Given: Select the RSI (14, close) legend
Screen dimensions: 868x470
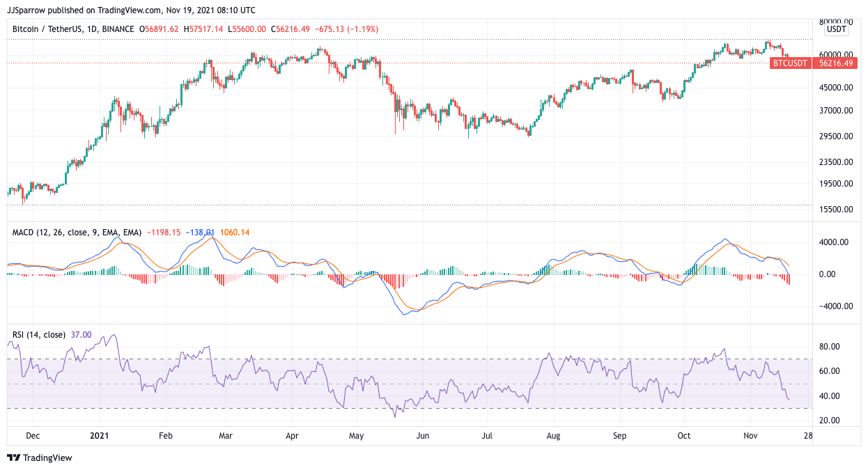Looking at the screenshot, I should 39,335.
